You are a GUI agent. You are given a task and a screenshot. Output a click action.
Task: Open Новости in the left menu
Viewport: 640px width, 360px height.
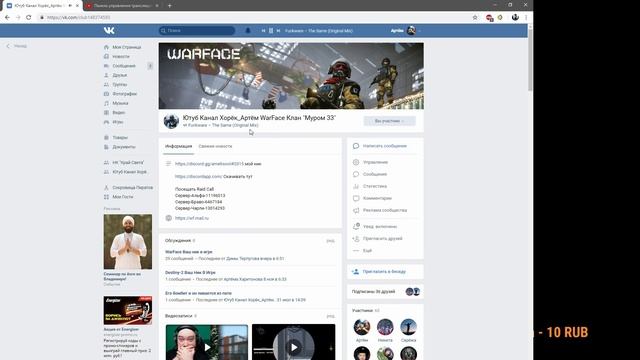click(x=121, y=57)
